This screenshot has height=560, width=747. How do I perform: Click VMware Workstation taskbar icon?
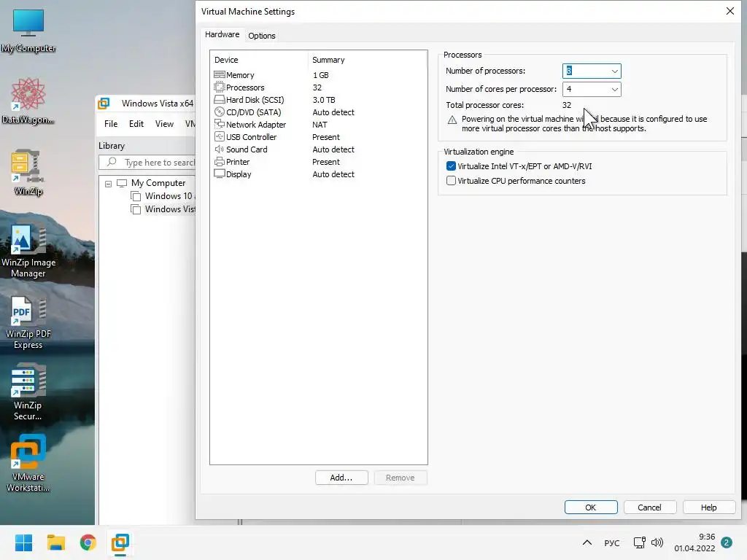(120, 542)
